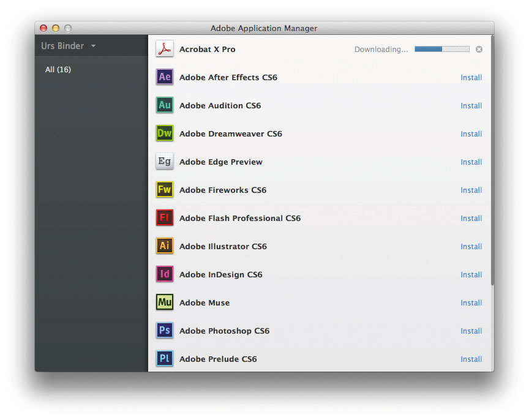
Task: Click the Acrobat X Pro icon
Action: point(164,49)
